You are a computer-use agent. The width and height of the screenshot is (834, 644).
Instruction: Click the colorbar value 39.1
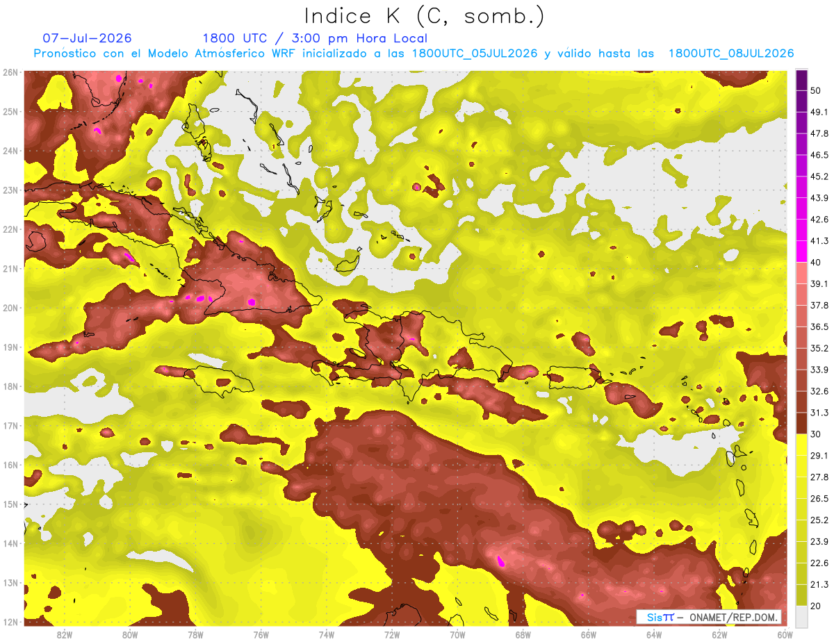pos(819,284)
